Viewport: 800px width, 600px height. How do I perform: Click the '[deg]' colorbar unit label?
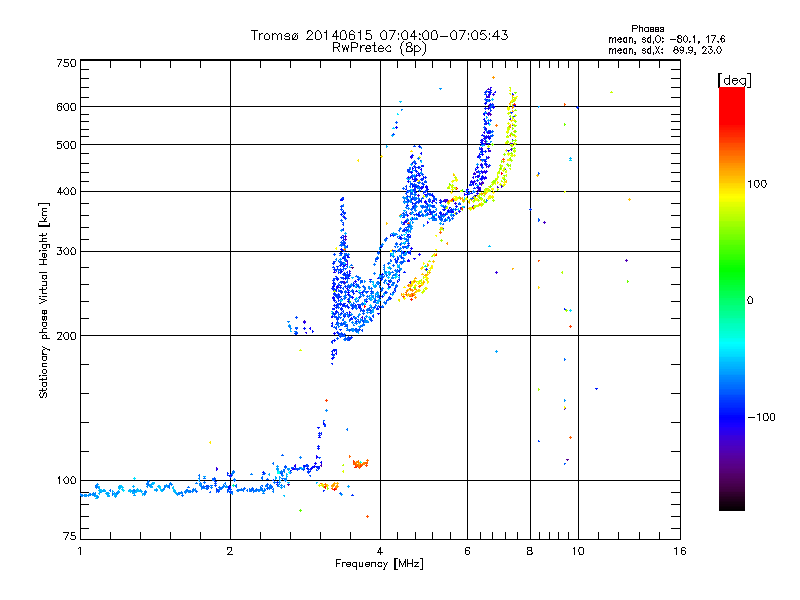click(x=734, y=80)
